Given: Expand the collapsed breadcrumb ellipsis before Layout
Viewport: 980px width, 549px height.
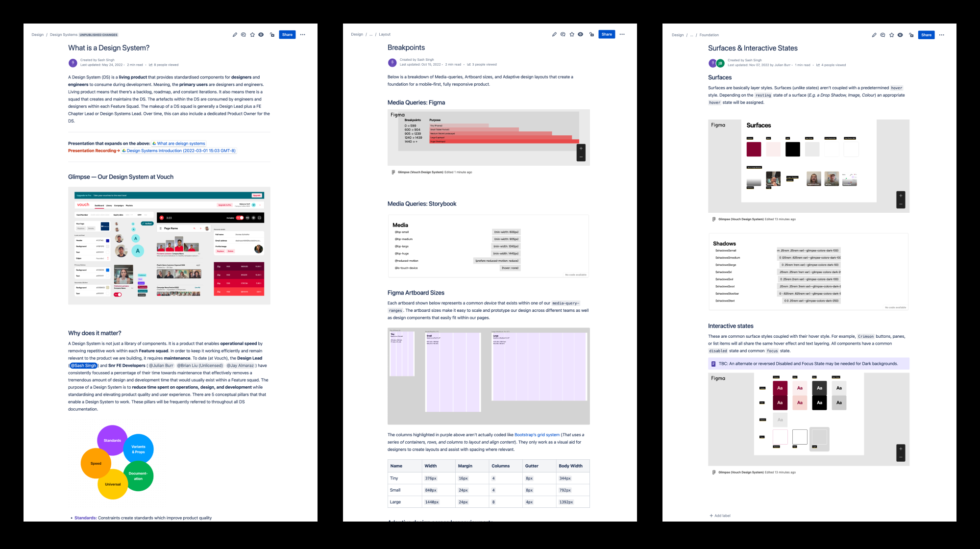Looking at the screenshot, I should click(371, 34).
